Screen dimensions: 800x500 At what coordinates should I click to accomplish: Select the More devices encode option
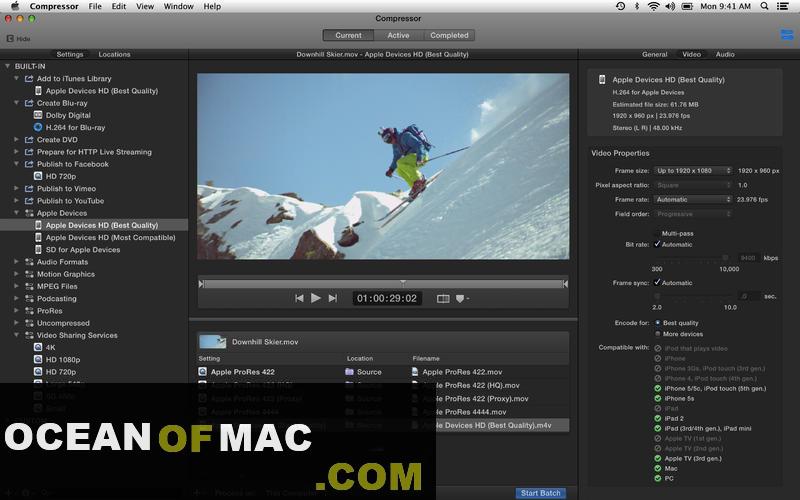point(658,334)
